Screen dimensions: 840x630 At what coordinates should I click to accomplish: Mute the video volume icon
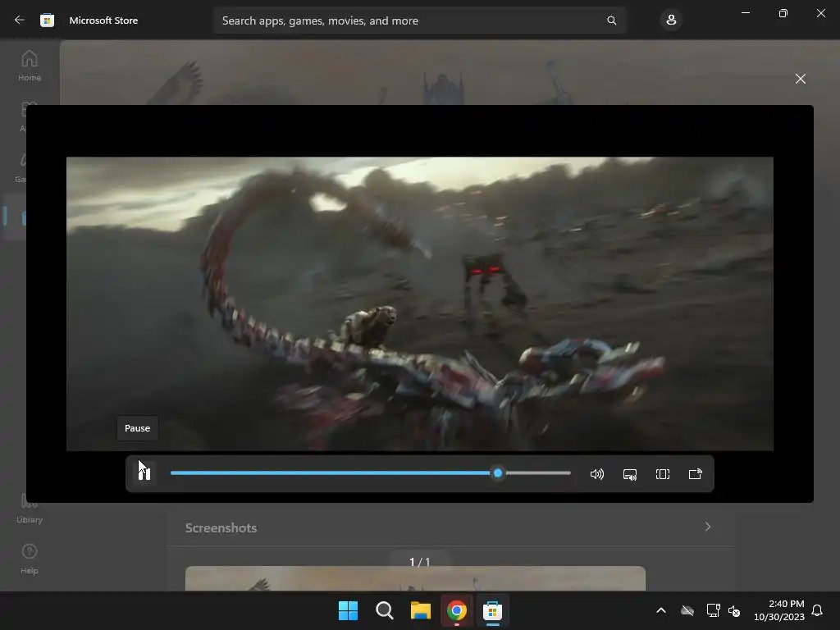pyautogui.click(x=597, y=474)
